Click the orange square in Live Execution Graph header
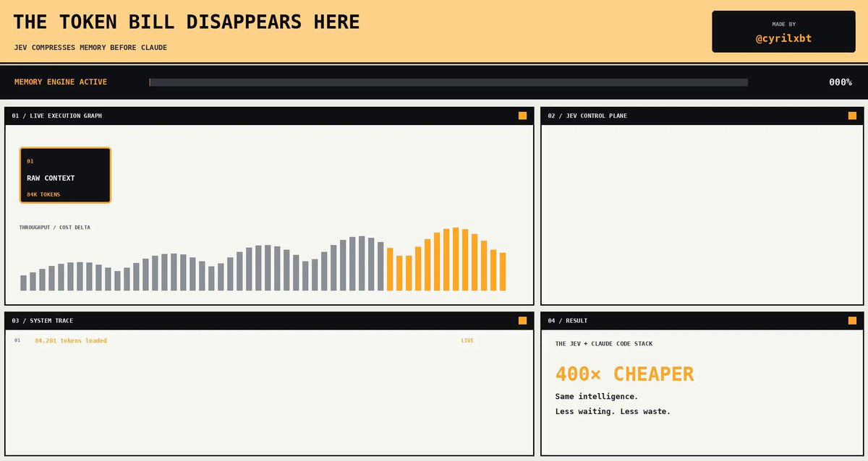Screen dimensions: 868x461 [522, 116]
